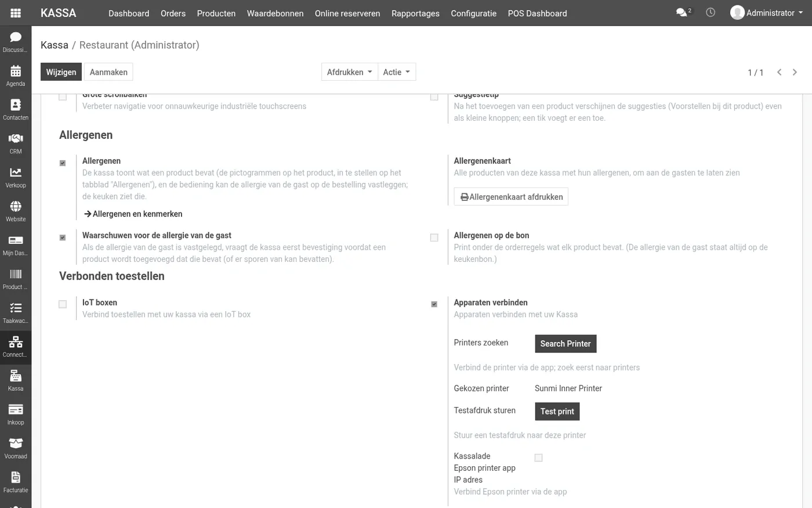Open the activities clock icon
The image size is (812, 508).
point(710,12)
